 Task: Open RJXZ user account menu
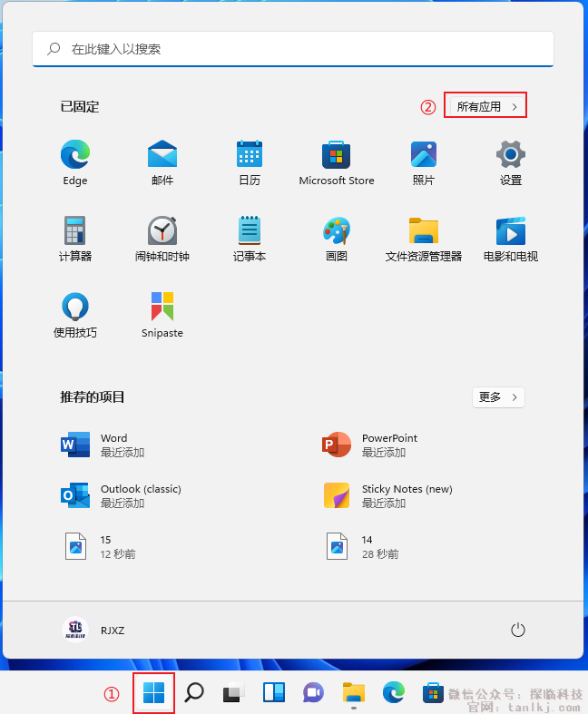(x=93, y=631)
